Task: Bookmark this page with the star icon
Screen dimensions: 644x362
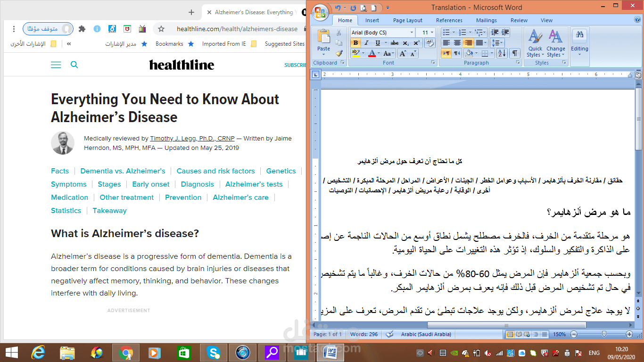Action: 161,29
